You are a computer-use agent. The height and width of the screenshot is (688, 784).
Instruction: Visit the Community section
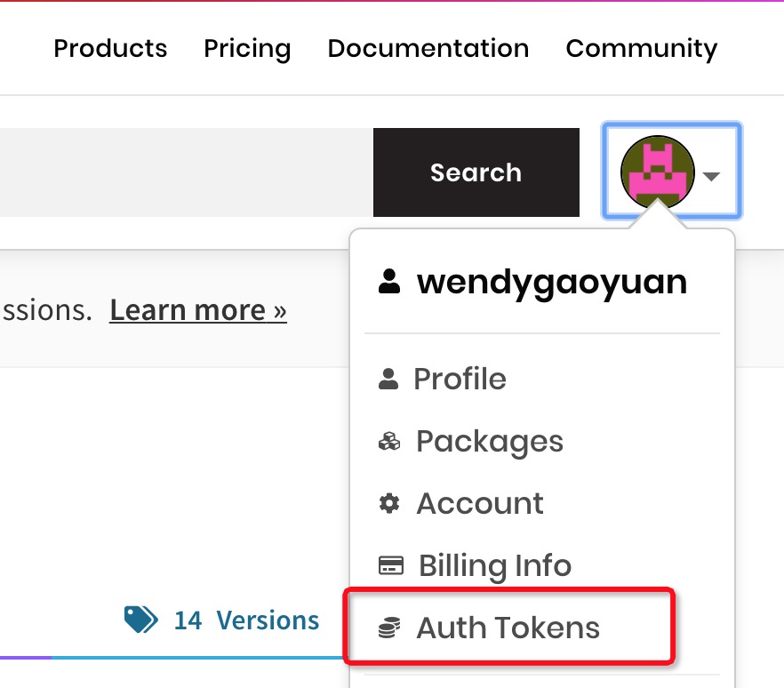[642, 48]
